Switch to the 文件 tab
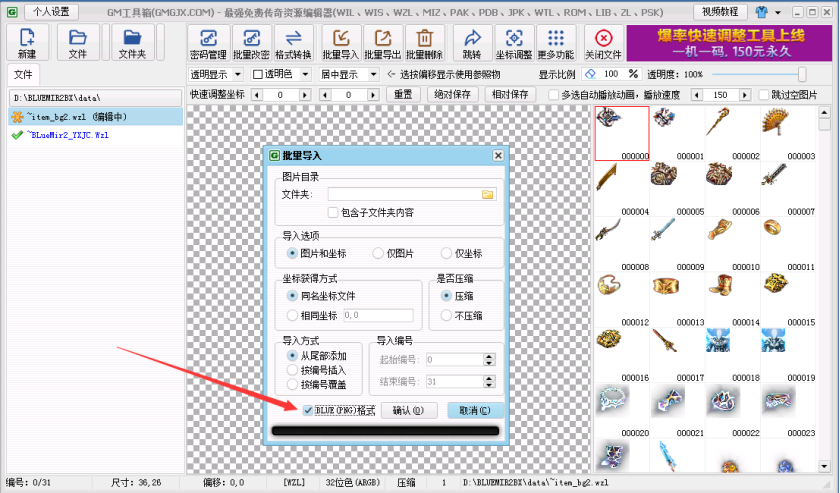Viewport: 840px width, 493px height. [23, 74]
